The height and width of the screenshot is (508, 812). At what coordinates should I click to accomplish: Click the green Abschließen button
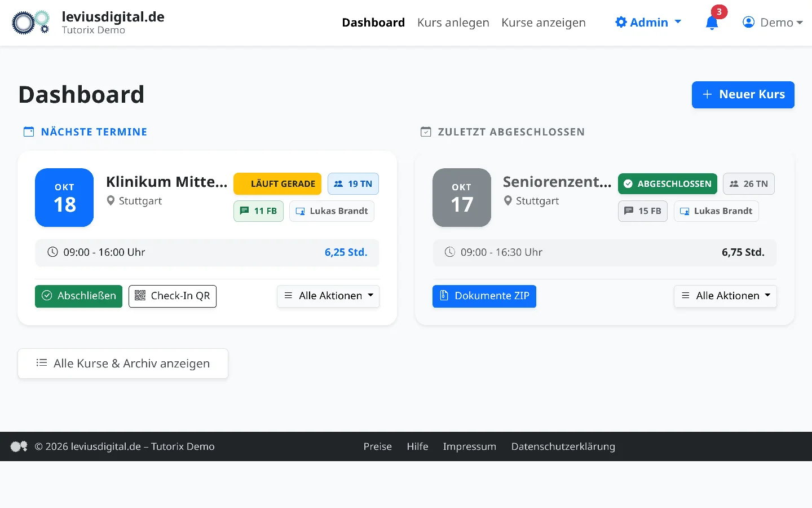click(78, 296)
